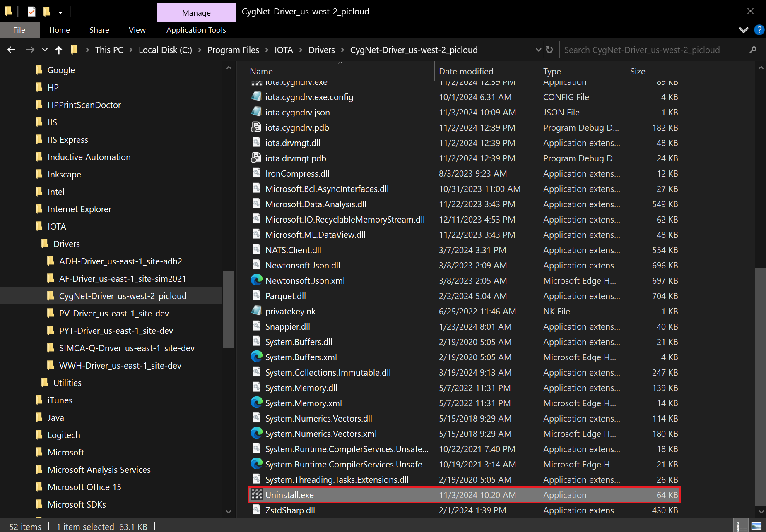Switch to the Large icons view button
Screen dimensions: 766x532
point(756,526)
